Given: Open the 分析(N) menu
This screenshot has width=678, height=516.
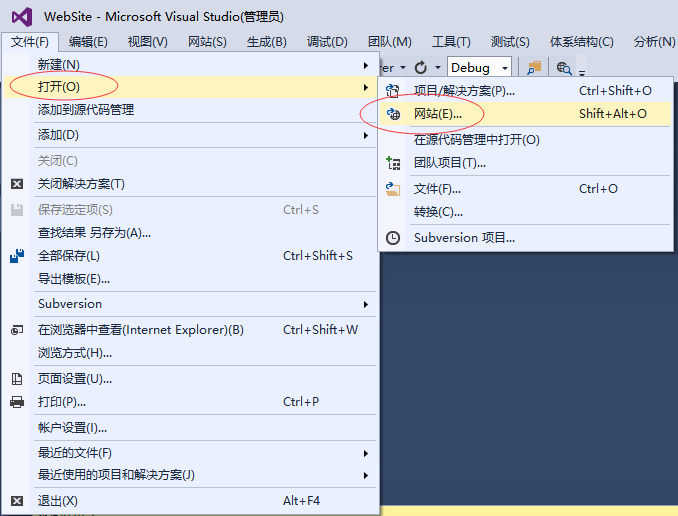Looking at the screenshot, I should 654,42.
